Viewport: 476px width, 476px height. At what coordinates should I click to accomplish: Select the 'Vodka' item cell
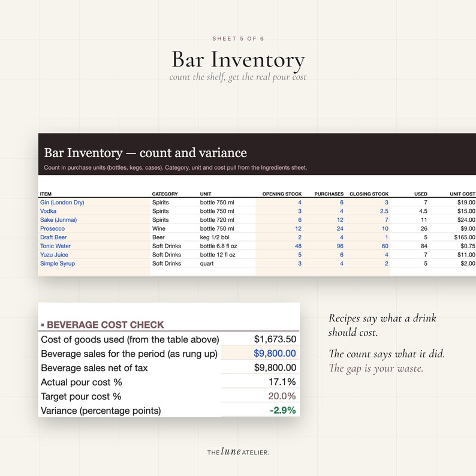94,211
